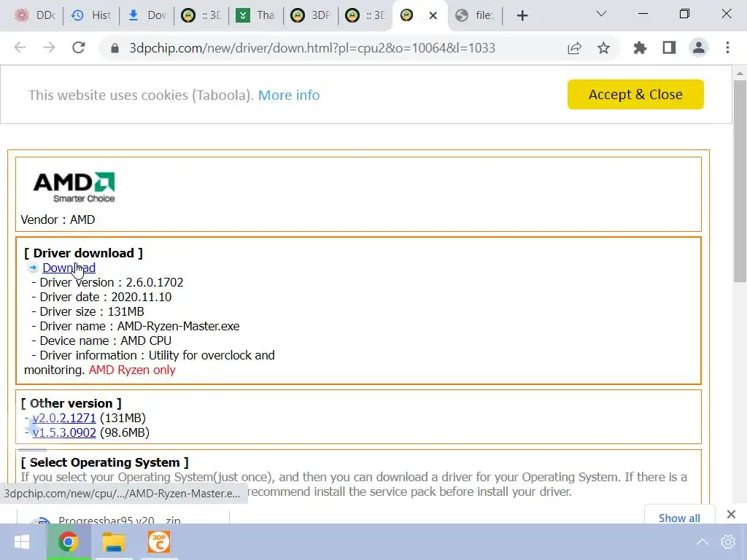Click the browser Back arrow

click(x=20, y=47)
